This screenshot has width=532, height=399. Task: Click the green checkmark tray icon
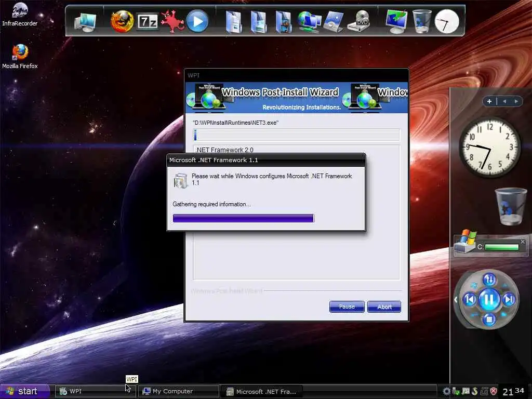[456, 391]
